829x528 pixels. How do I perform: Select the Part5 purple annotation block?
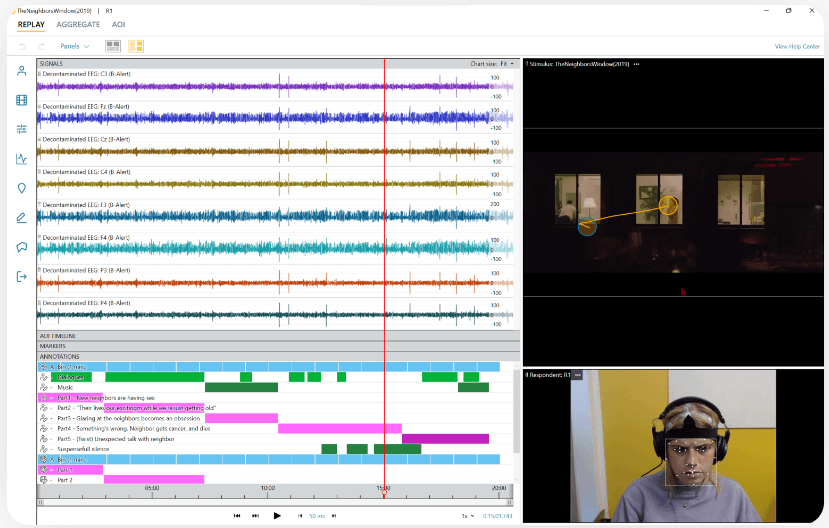445,439
